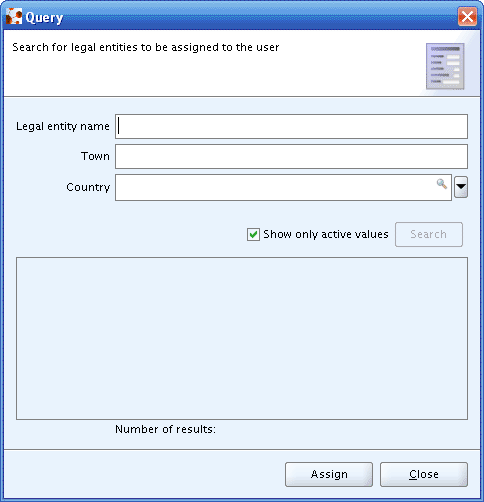
Task: Click the 'Show only active values' label text
Action: pyautogui.click(x=326, y=234)
